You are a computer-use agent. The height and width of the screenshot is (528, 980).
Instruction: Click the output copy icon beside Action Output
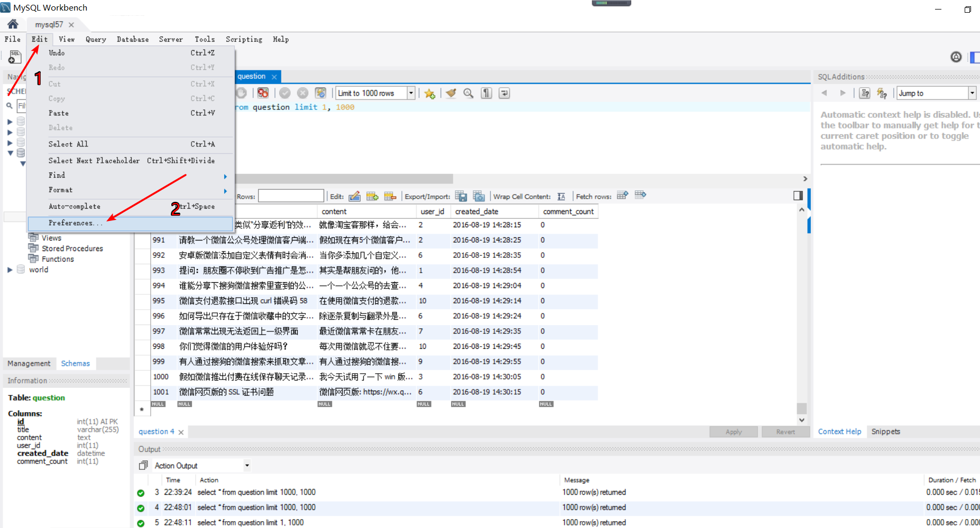(143, 466)
